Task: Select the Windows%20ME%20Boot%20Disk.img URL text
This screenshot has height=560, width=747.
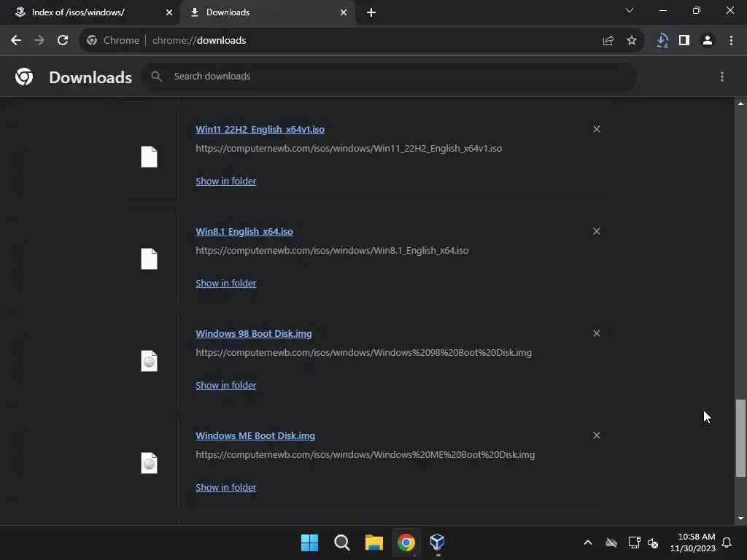Action: click(365, 455)
